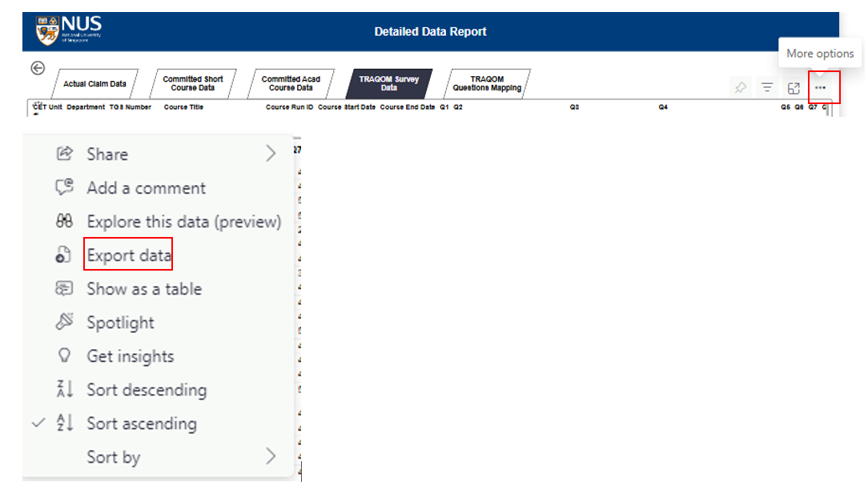Click the NUS logo
Viewport: 868px width, 502px height.
coord(69,31)
